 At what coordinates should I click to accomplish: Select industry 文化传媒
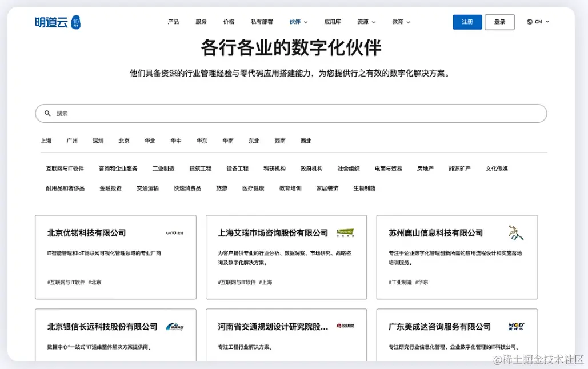497,169
